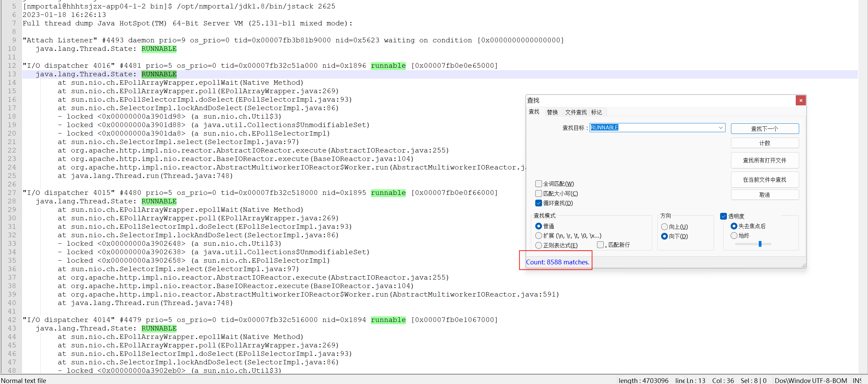The width and height of the screenshot is (868, 384).
Task: Enable whole word match (全词匹配) checkbox
Action: [x=538, y=184]
